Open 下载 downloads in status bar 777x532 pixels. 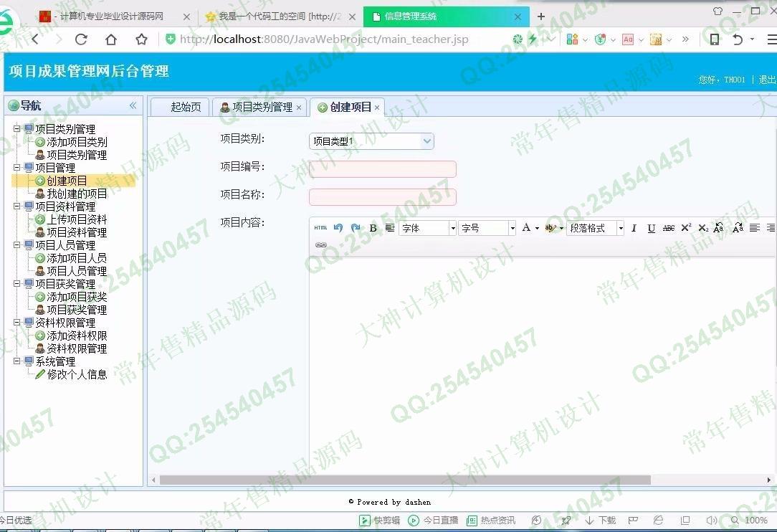tap(601, 520)
